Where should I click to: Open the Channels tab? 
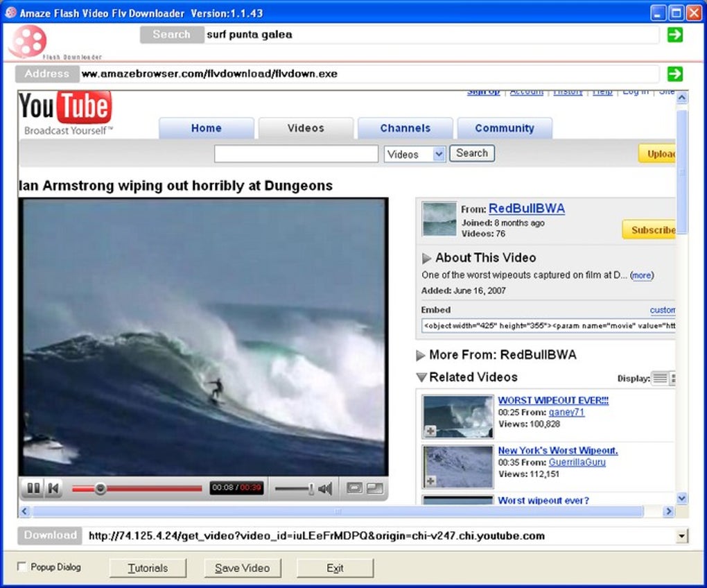[x=405, y=128]
